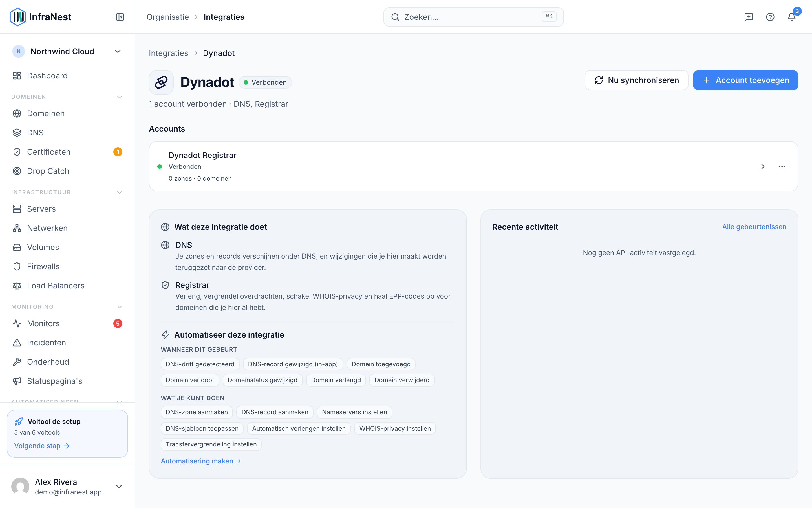Click Alex Rivera's avatar

point(20,487)
